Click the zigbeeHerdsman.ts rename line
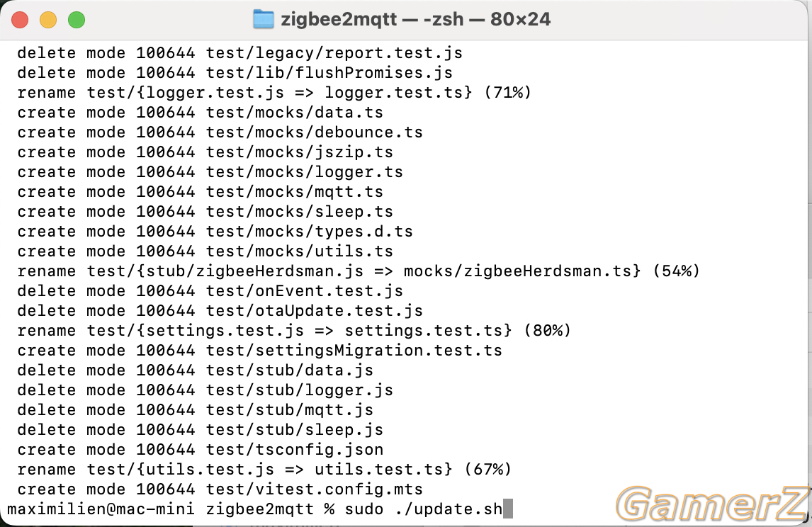 (x=359, y=271)
